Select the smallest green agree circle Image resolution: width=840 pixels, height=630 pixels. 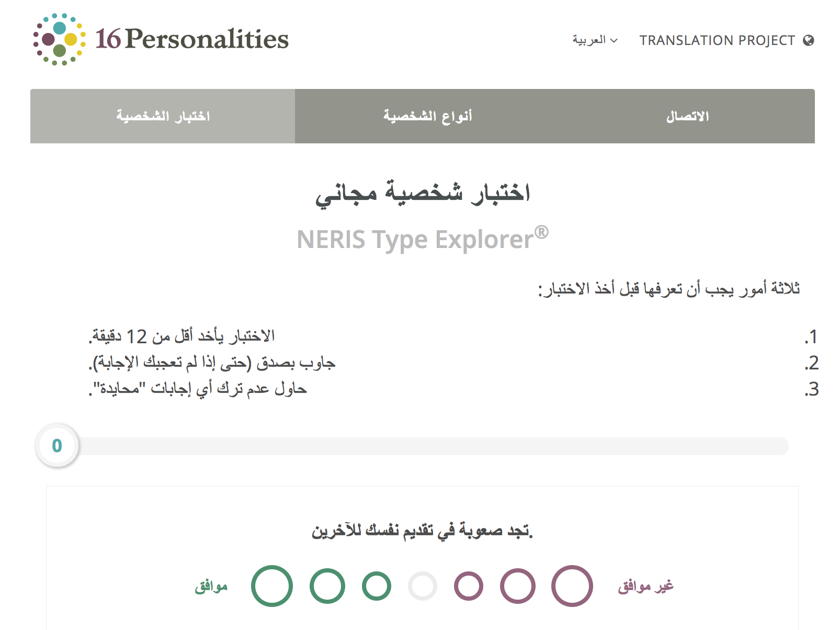[377, 586]
